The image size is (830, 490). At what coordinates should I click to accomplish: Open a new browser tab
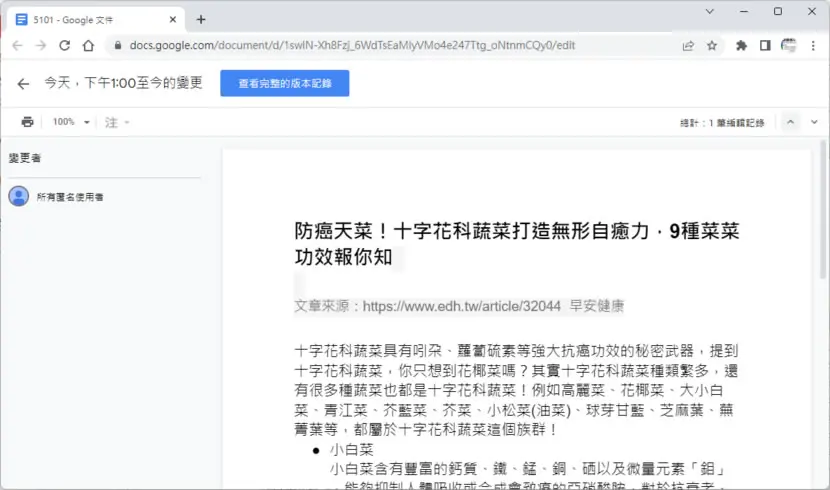(x=201, y=20)
